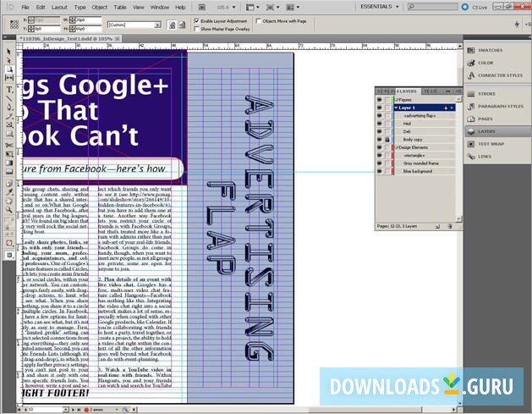Open Paragraph Styles panel
Screen dimensions: 532x414
501,107
